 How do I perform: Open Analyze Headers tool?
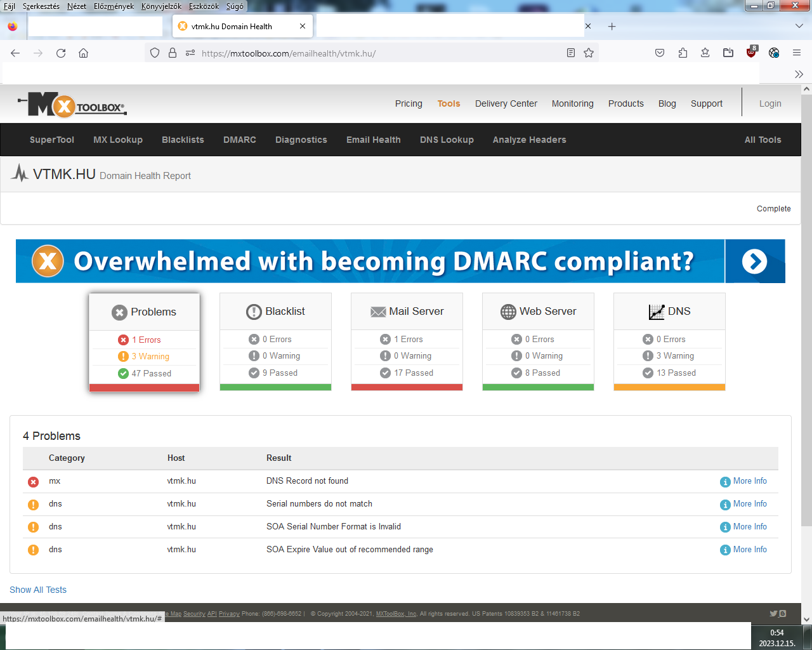click(530, 140)
